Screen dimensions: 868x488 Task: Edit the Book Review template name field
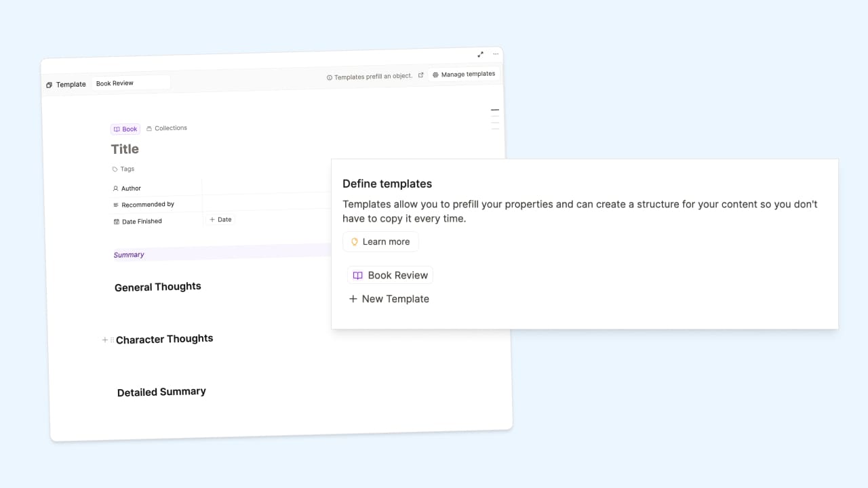[x=131, y=83]
